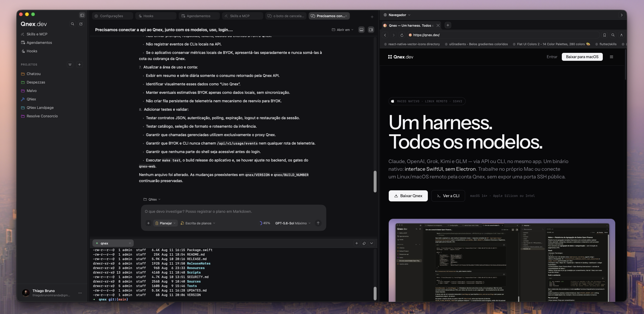The height and width of the screenshot is (314, 644).
Task: Close the qnex terminal tab
Action: pos(130,243)
